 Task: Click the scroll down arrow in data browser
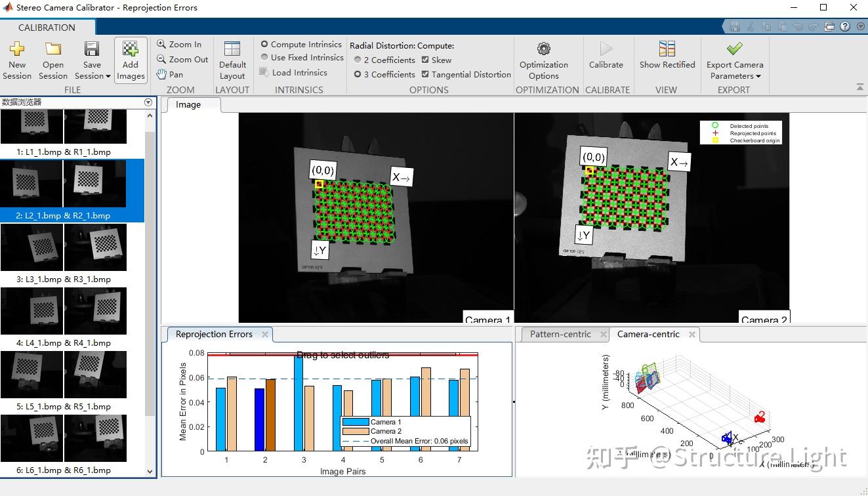point(150,470)
